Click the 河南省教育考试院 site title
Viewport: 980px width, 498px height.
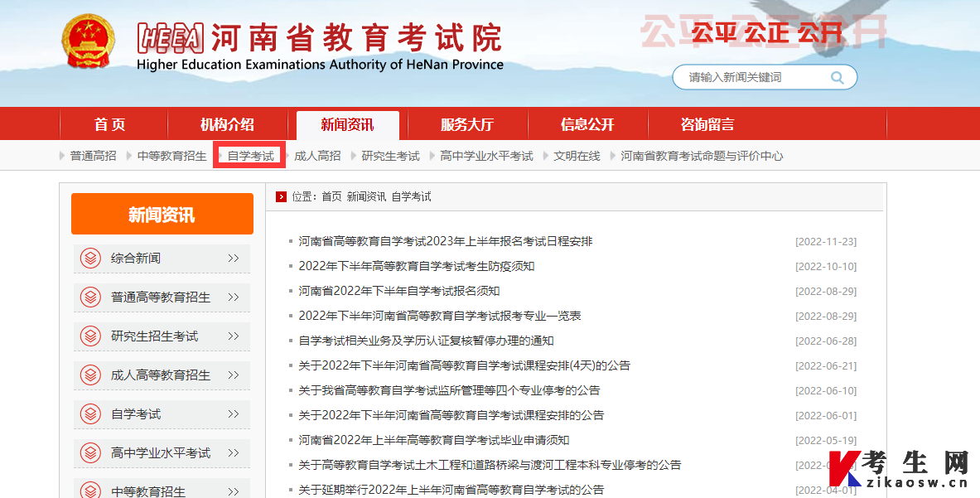356,37
